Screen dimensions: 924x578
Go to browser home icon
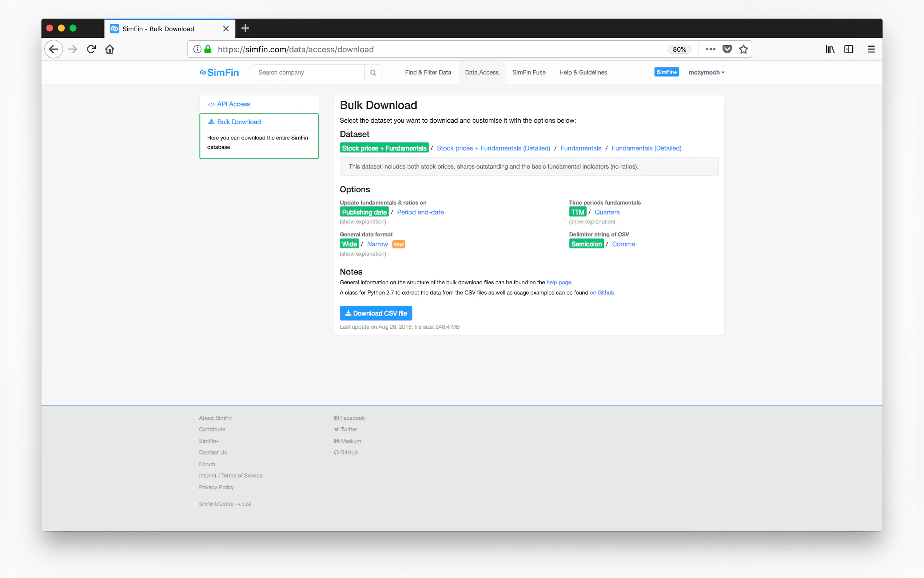click(109, 49)
